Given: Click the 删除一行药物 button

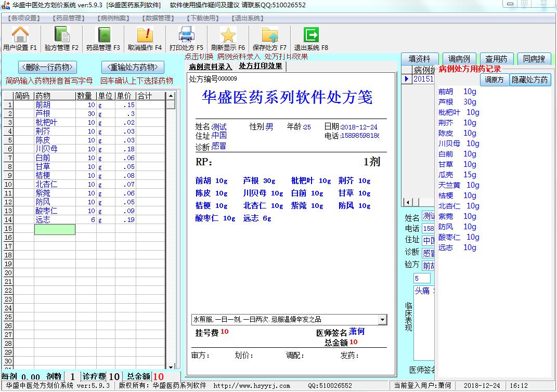Looking at the screenshot, I should (x=47, y=67).
